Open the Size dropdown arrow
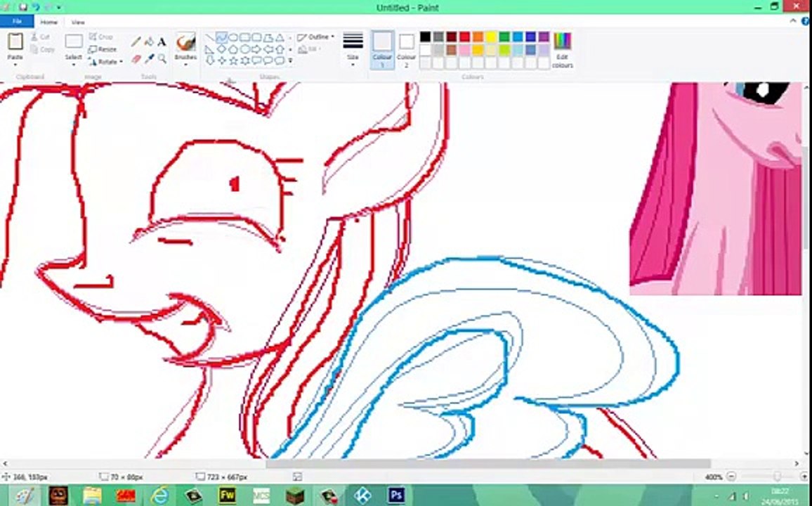Screen dimensions: 812x506 click(353, 65)
